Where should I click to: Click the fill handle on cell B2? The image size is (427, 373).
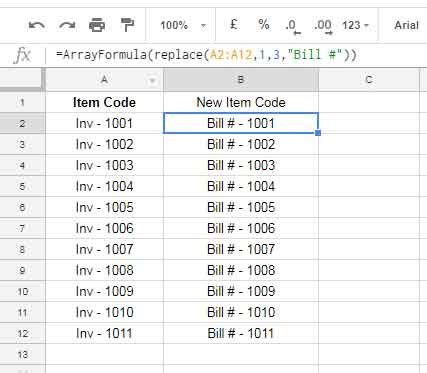click(x=318, y=133)
